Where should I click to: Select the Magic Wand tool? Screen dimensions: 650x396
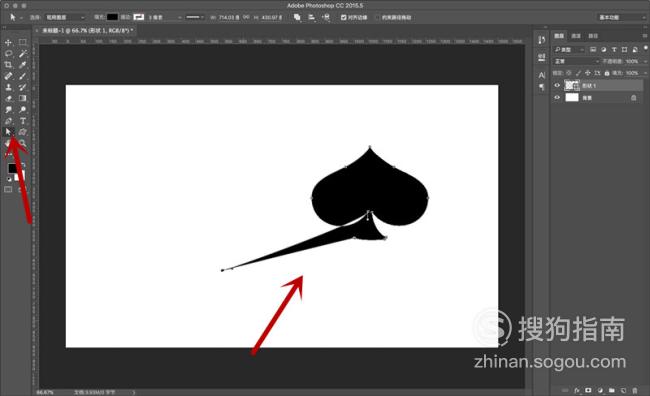click(23, 53)
